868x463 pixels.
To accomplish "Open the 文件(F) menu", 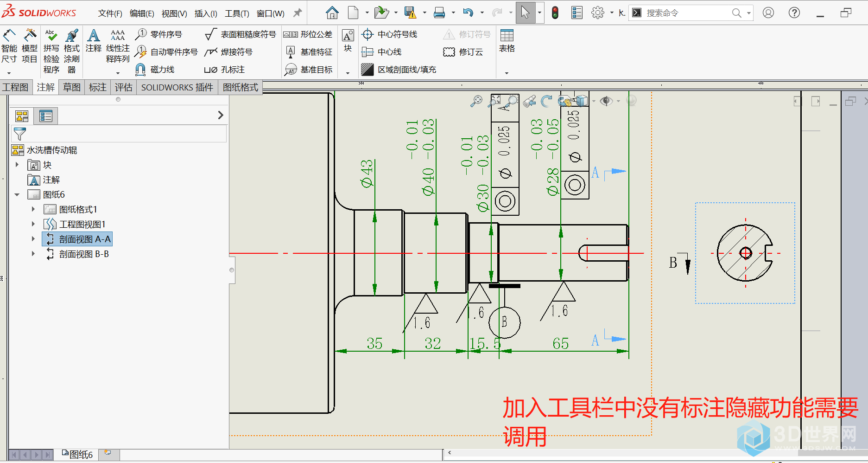I will [110, 13].
